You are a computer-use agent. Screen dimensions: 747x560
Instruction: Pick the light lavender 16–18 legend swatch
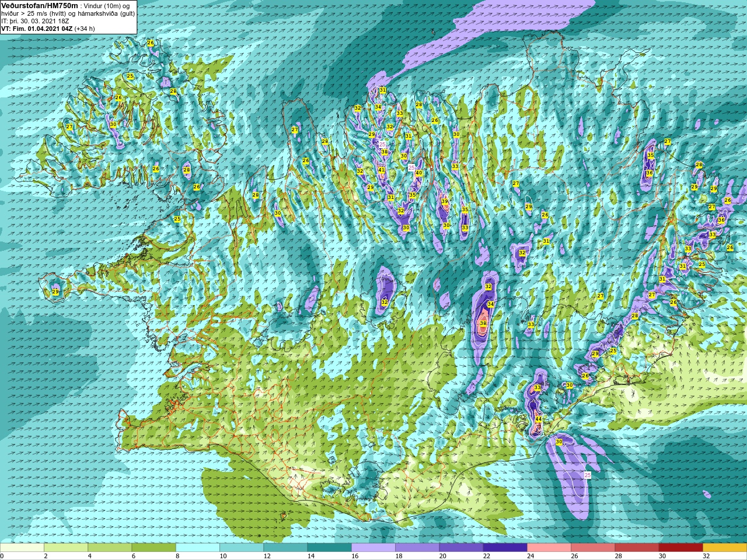(373, 548)
